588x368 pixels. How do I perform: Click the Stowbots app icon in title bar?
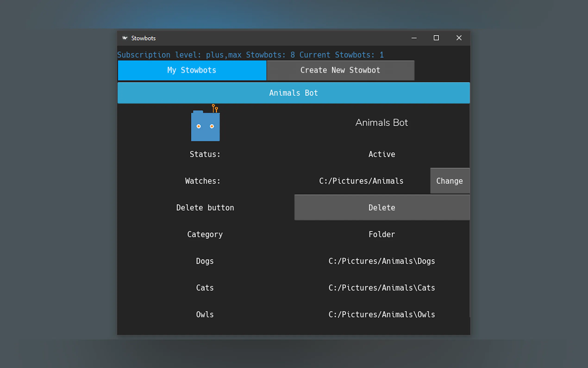125,38
